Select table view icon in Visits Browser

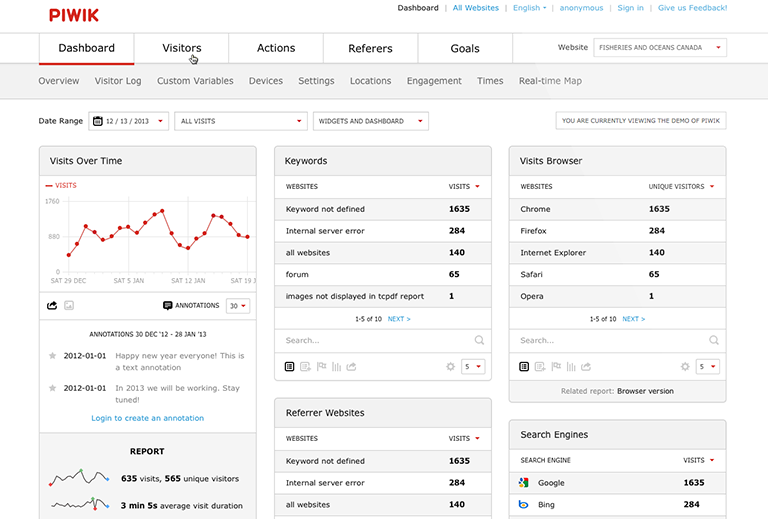(x=524, y=367)
